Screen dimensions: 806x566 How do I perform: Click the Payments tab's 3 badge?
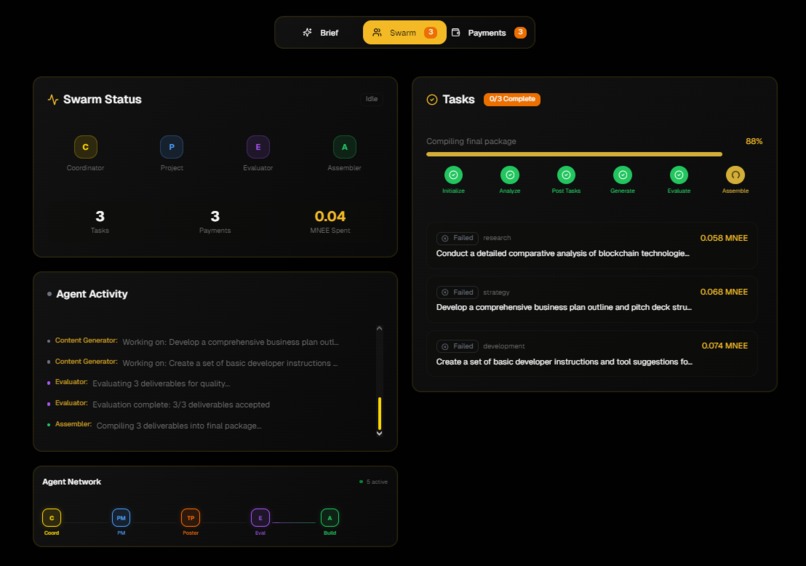pyautogui.click(x=520, y=32)
